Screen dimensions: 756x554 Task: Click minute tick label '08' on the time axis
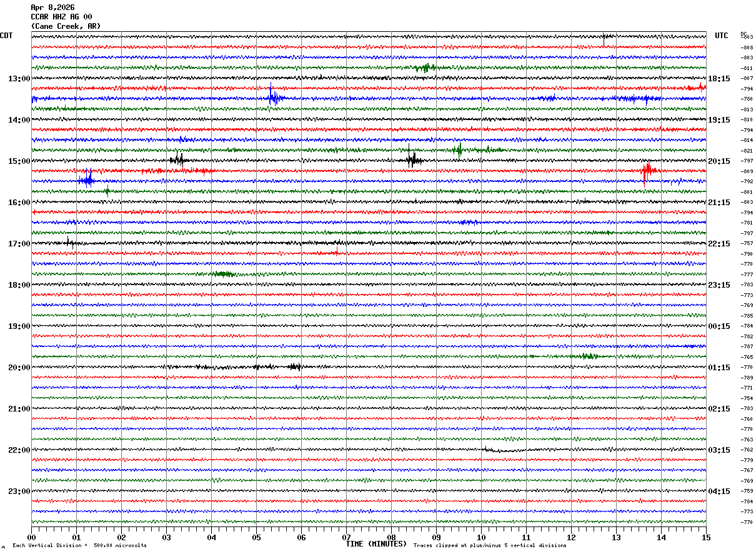391,537
